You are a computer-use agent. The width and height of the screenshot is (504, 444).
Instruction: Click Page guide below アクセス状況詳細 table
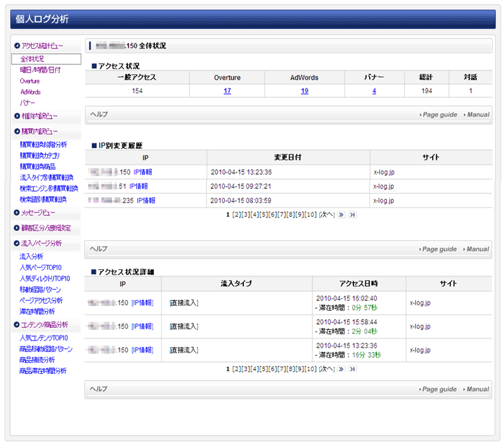438,389
